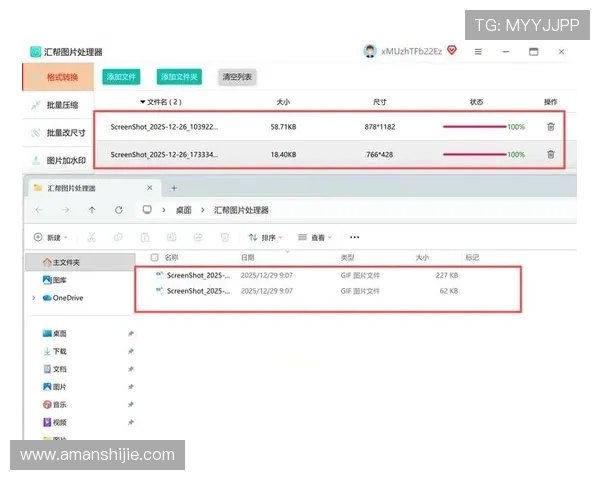Screen dimensions: 600x480
Task: Click user avatar next to xMUzhTFb22Ez
Action: point(370,51)
